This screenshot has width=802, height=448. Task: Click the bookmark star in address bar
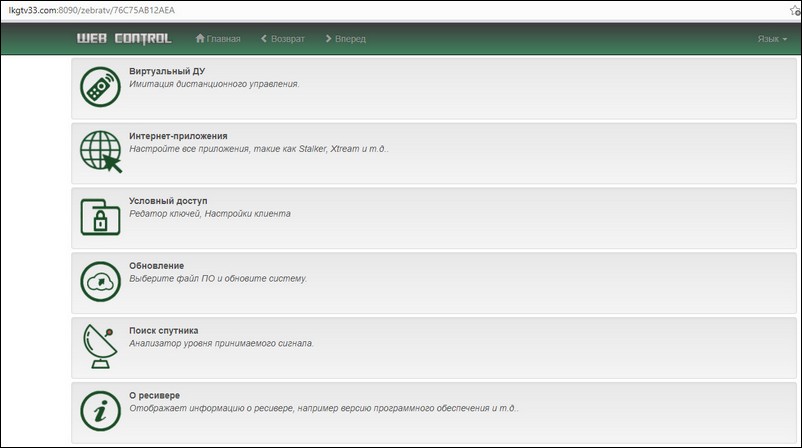795,10
